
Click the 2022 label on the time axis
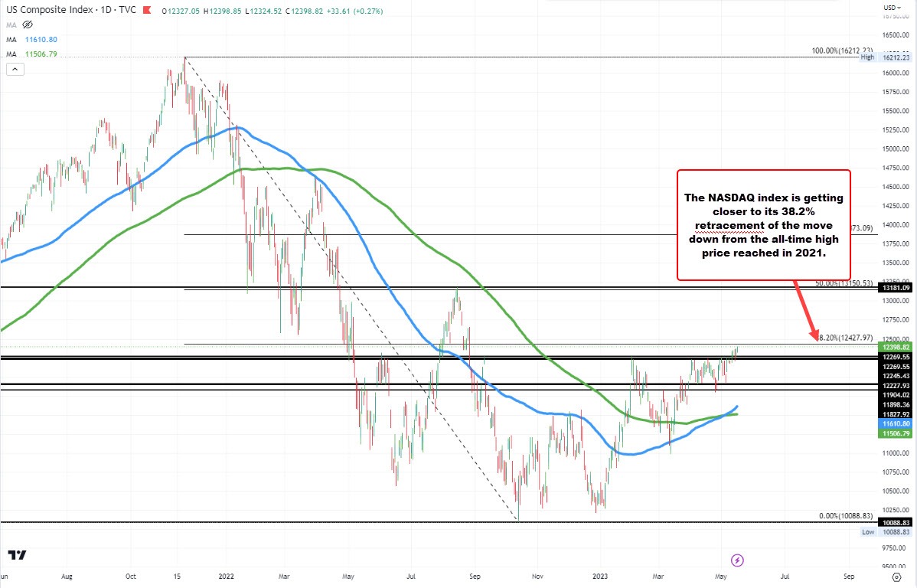tap(226, 576)
